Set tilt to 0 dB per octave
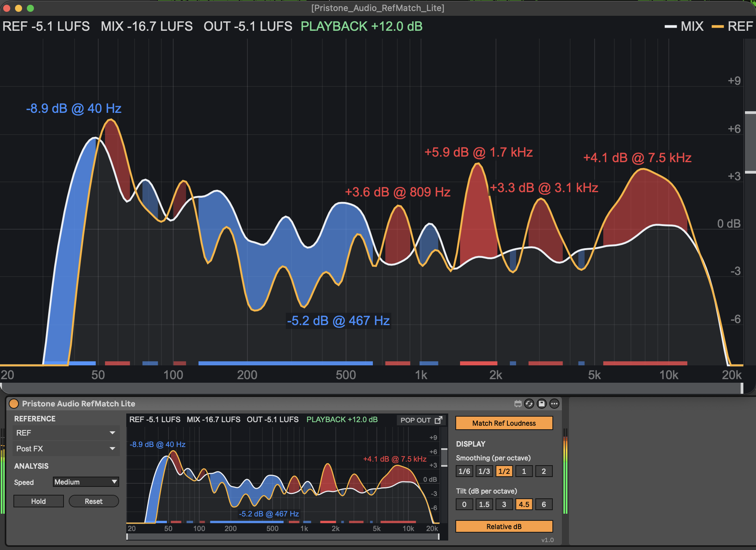The height and width of the screenshot is (550, 756). point(464,504)
